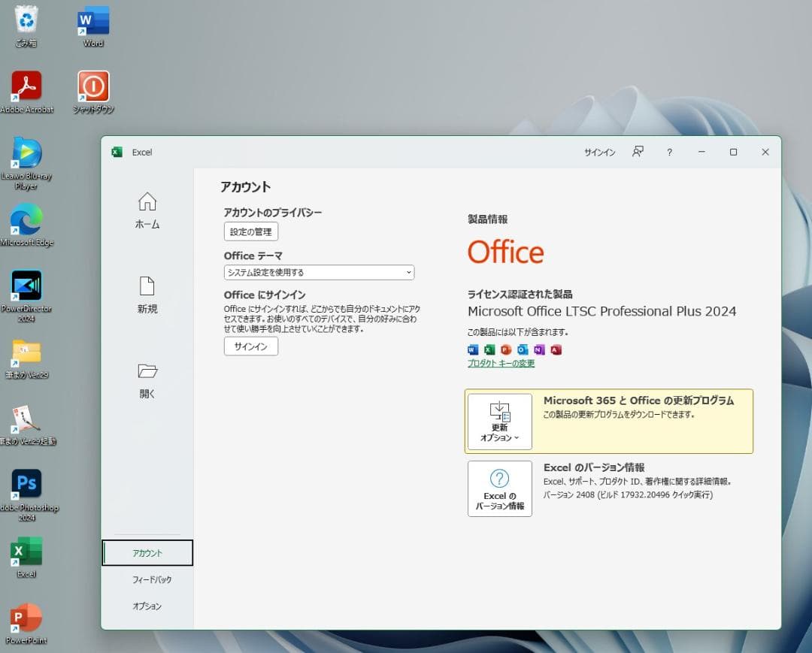Click the help question mark in the title bar
The height and width of the screenshot is (653, 812).
tap(669, 152)
